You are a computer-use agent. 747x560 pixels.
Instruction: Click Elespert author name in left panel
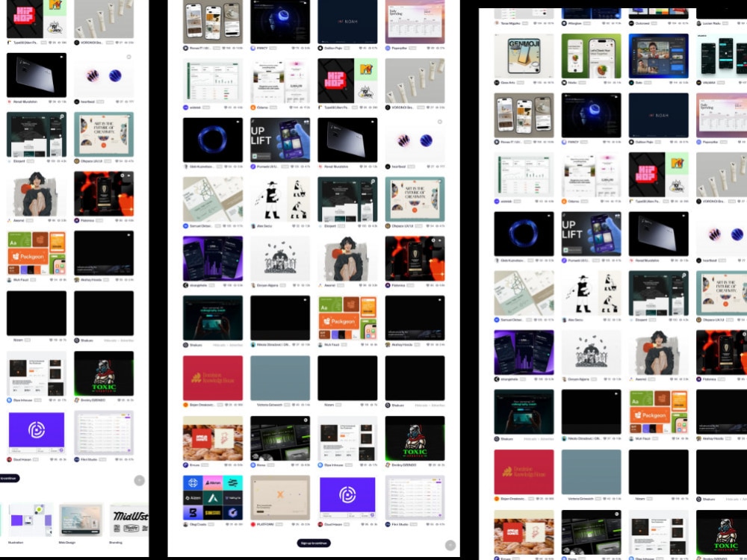(19, 161)
